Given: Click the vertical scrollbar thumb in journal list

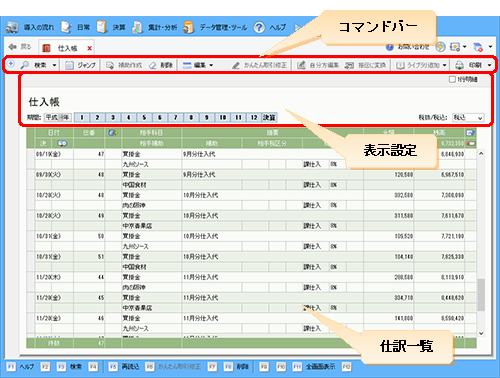Looking at the screenshot, I should [x=481, y=295].
